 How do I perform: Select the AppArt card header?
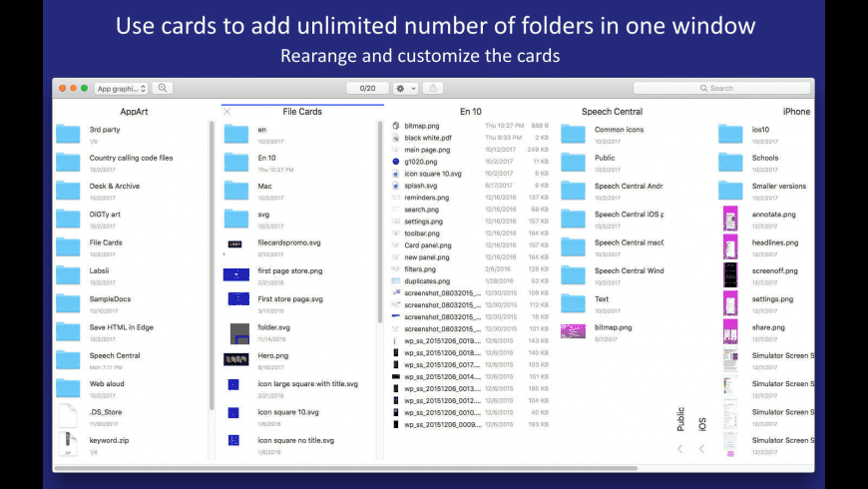pyautogui.click(x=134, y=112)
